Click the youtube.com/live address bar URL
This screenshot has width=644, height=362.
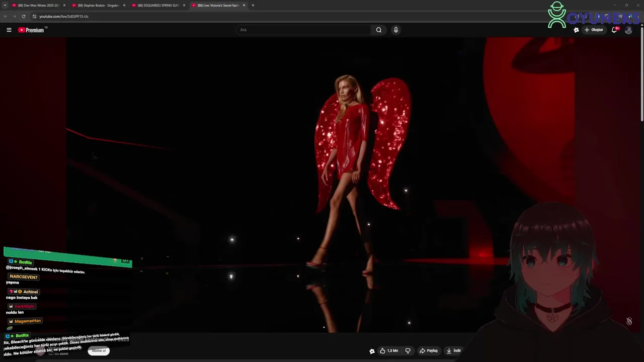click(x=64, y=17)
